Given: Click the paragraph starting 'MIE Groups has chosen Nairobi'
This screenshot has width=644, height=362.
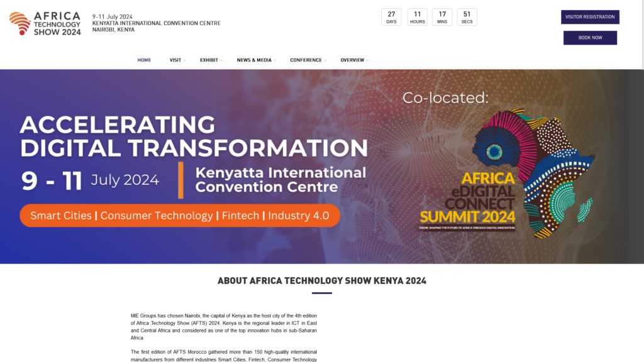Looking at the screenshot, I should [x=224, y=327].
